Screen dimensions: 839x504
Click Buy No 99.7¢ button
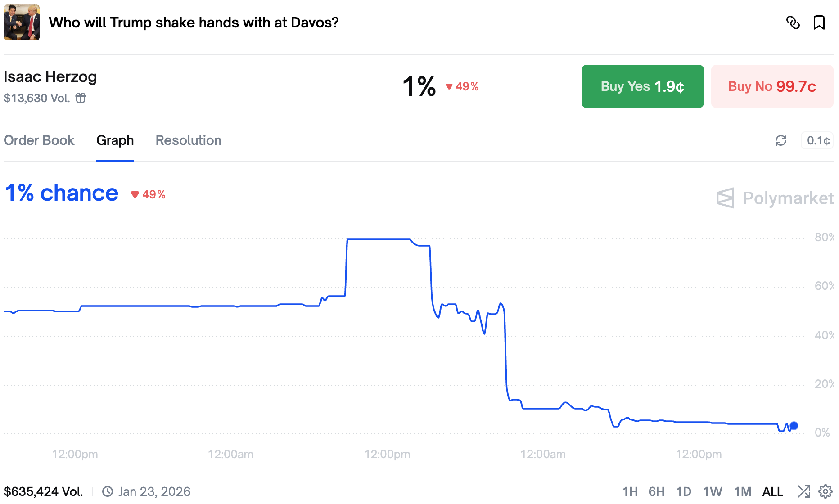[772, 86]
